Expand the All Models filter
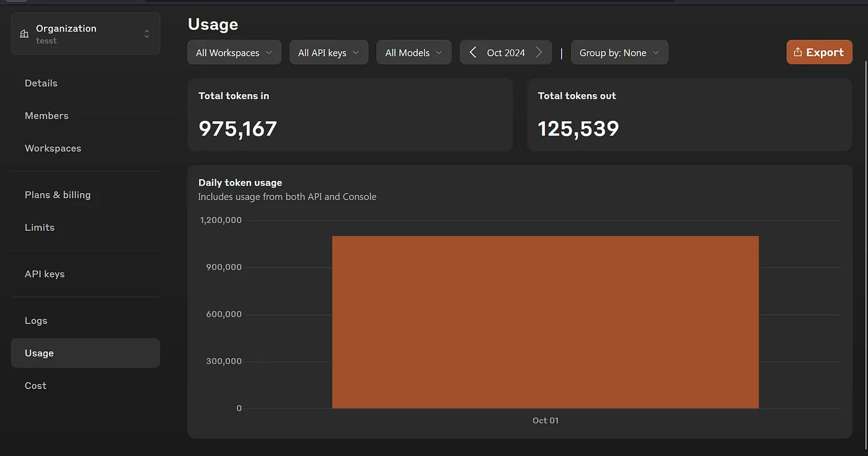The height and width of the screenshot is (456, 868). 414,53
